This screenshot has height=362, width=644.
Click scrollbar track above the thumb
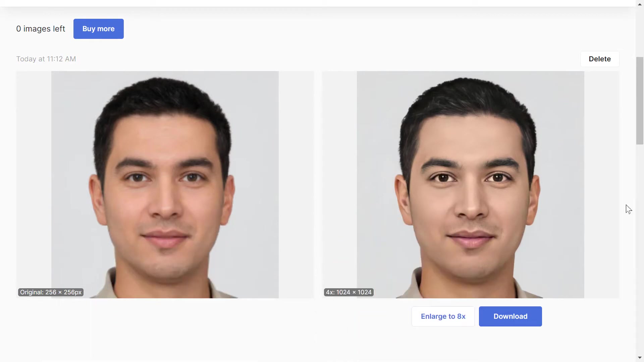click(x=640, y=32)
